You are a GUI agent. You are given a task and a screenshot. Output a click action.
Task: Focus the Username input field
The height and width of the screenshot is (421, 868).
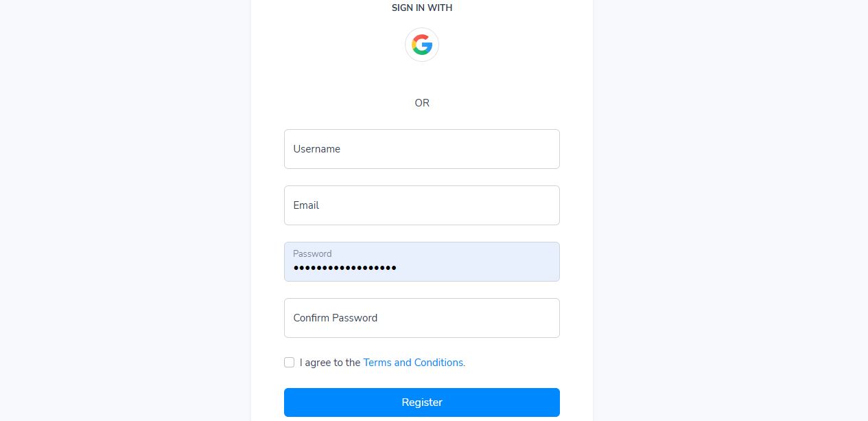[422, 149]
